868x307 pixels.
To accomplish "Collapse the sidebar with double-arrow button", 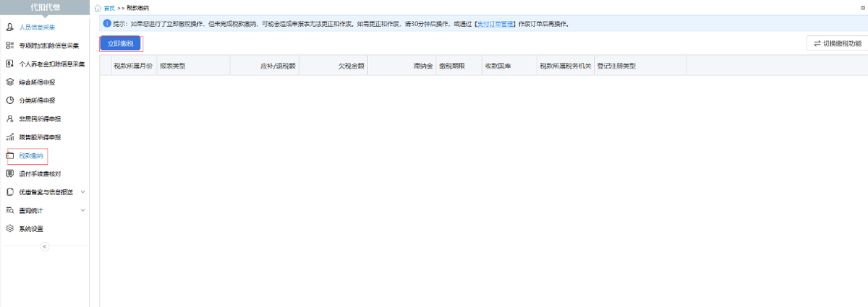I will (x=44, y=246).
